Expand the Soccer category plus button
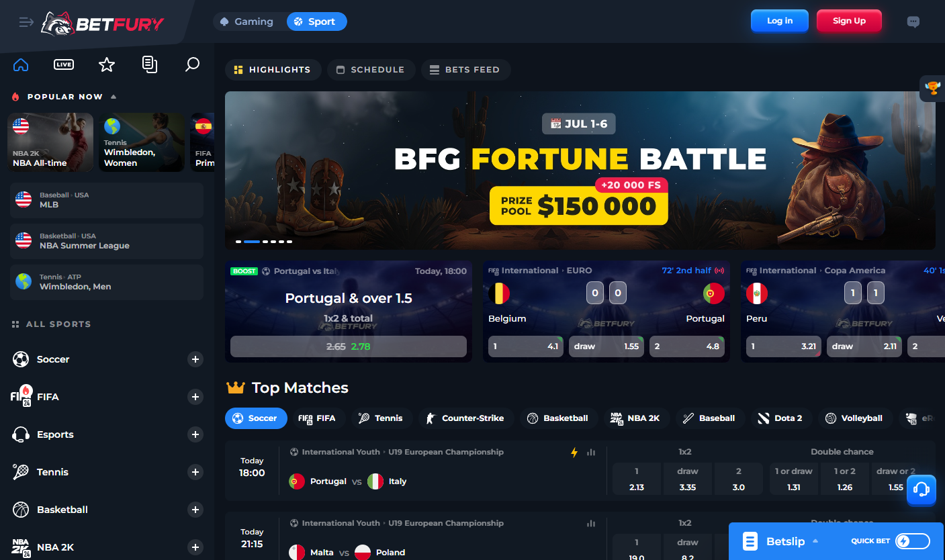Image resolution: width=945 pixels, height=560 pixels. (195, 359)
